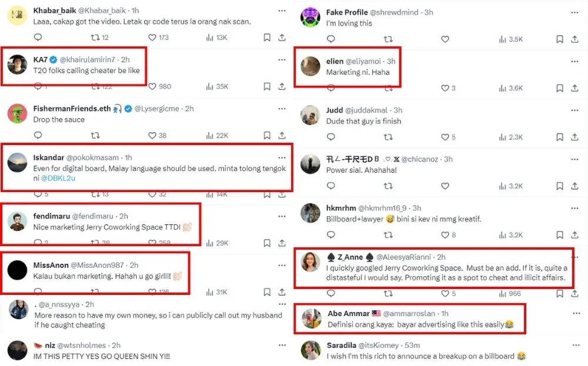Image resolution: width=588 pixels, height=366 pixels.
Task: Click FishermanFriends.eth's profile avatar
Action: tap(18, 113)
